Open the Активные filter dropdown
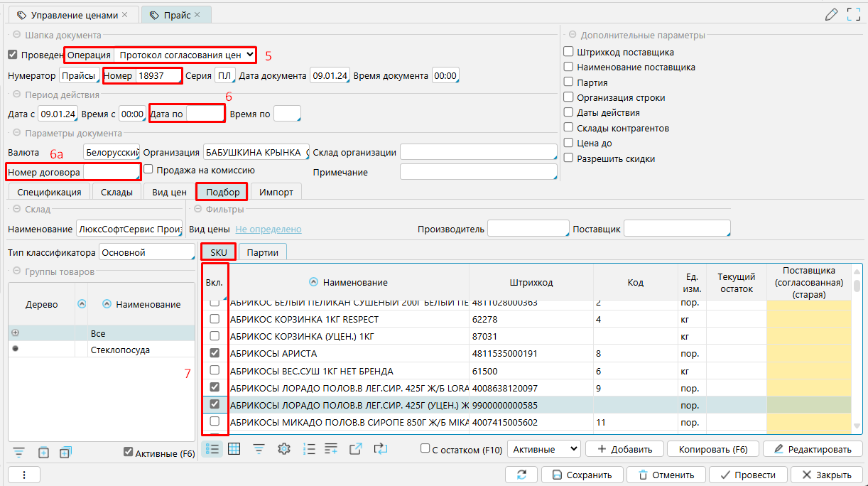The width and height of the screenshot is (868, 486). pos(544,449)
